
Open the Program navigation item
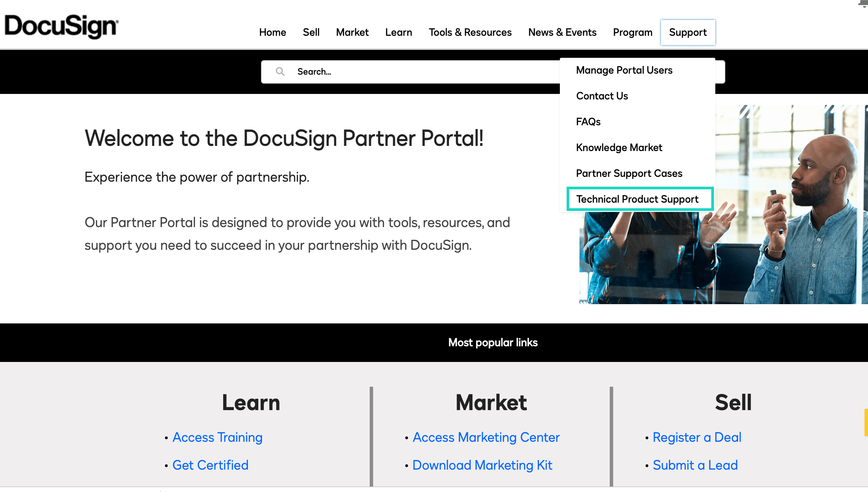632,32
